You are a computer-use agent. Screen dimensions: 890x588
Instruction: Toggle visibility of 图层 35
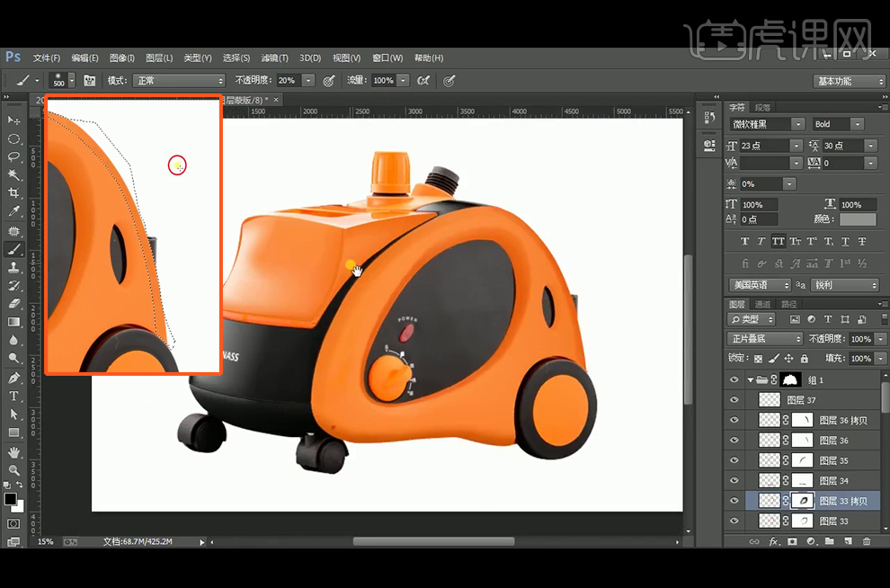pos(734,460)
